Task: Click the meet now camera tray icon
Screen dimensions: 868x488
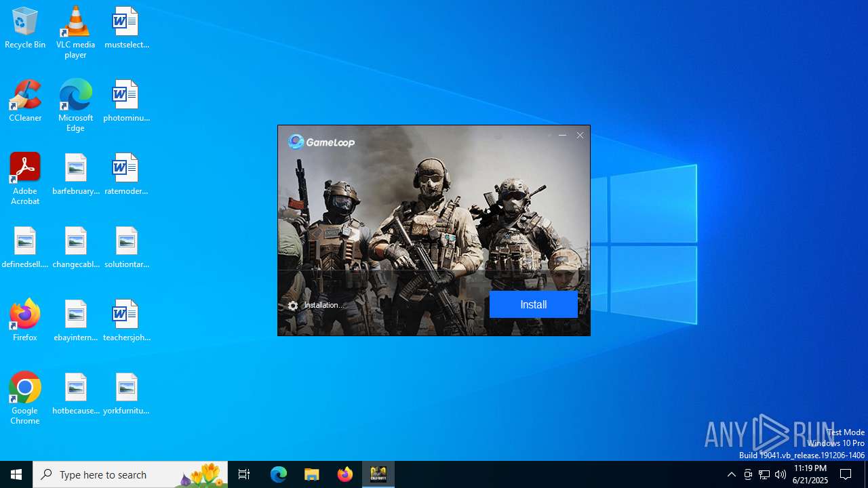Action: (748, 474)
